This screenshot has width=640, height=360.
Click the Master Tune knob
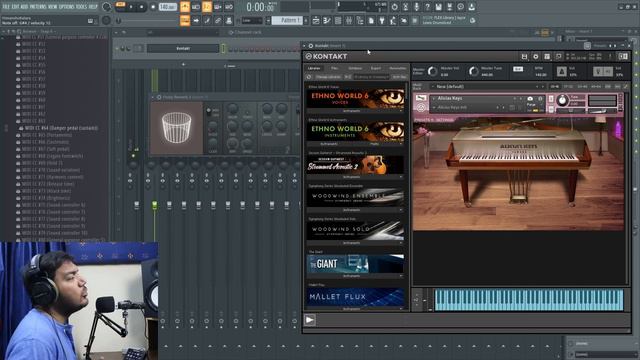pyautogui.click(x=473, y=71)
